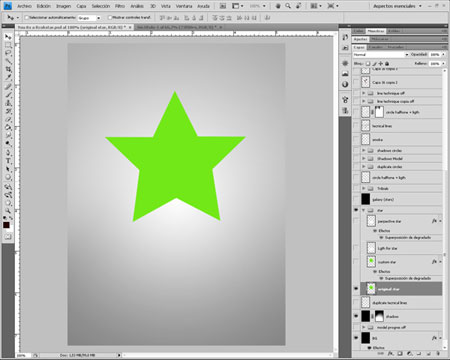Expand the model progres off group
The height and width of the screenshot is (360, 450).
[x=364, y=327]
